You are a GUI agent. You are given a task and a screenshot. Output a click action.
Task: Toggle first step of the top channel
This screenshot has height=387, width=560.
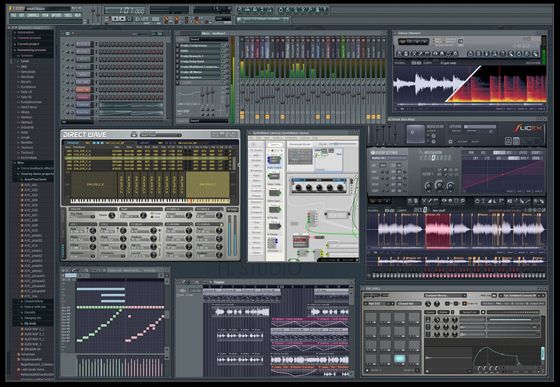101,44
